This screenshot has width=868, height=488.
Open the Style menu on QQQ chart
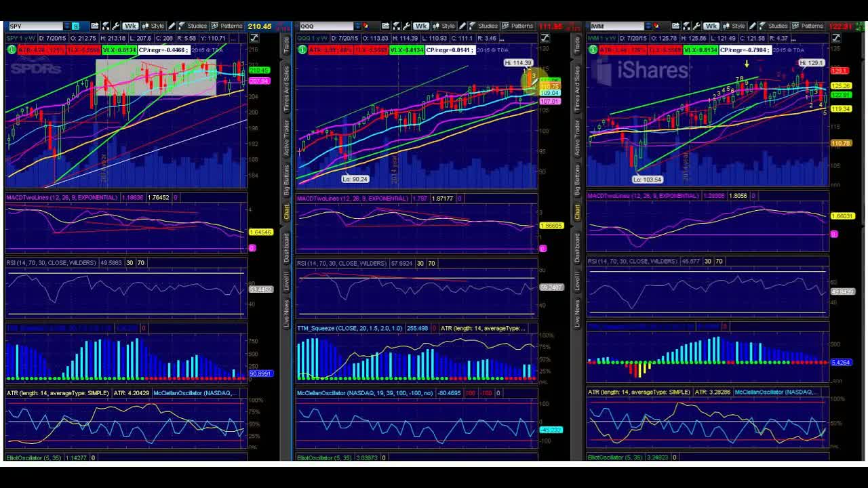(x=443, y=26)
